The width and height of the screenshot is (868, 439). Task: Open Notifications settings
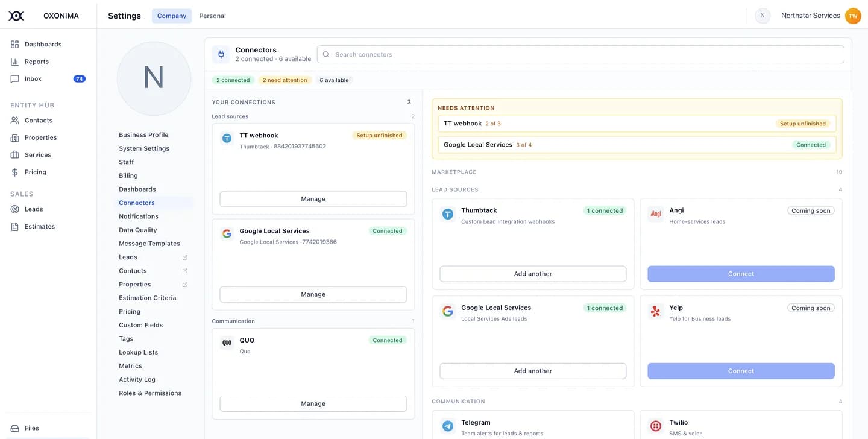[139, 216]
